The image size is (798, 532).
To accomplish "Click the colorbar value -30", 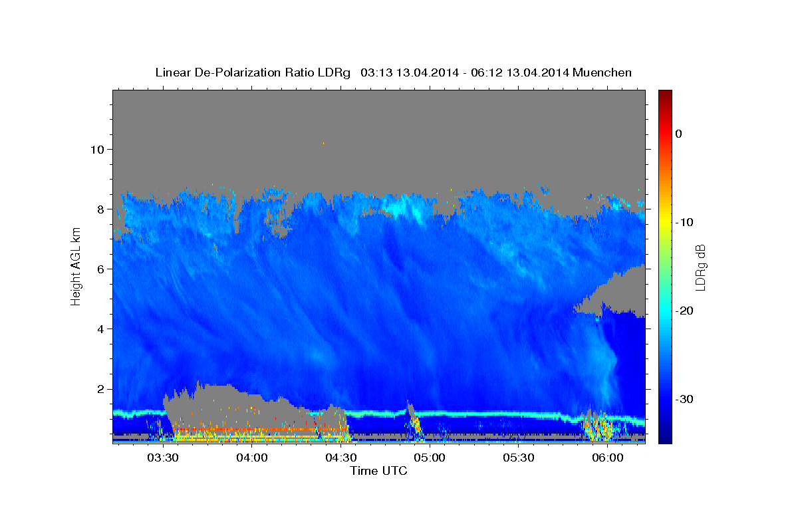I will [684, 399].
